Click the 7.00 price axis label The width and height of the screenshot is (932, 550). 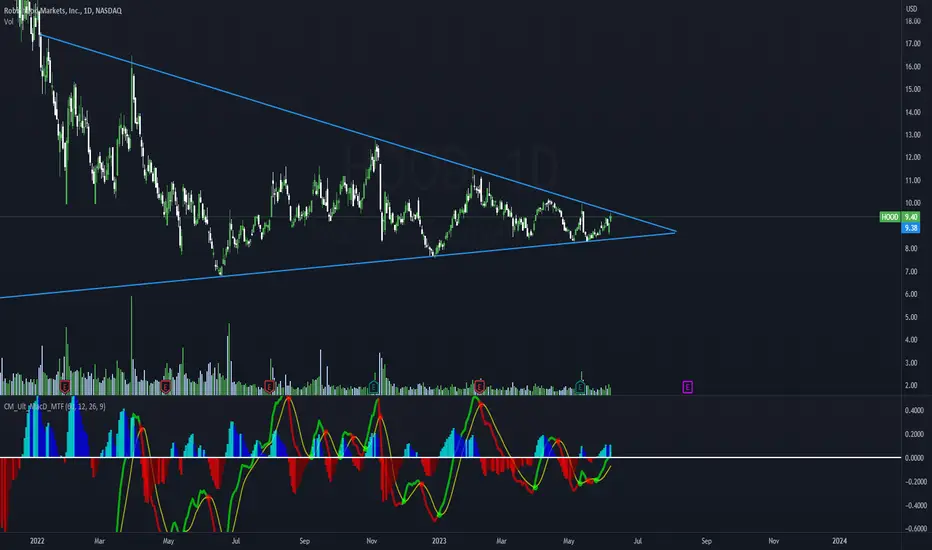[x=911, y=272]
